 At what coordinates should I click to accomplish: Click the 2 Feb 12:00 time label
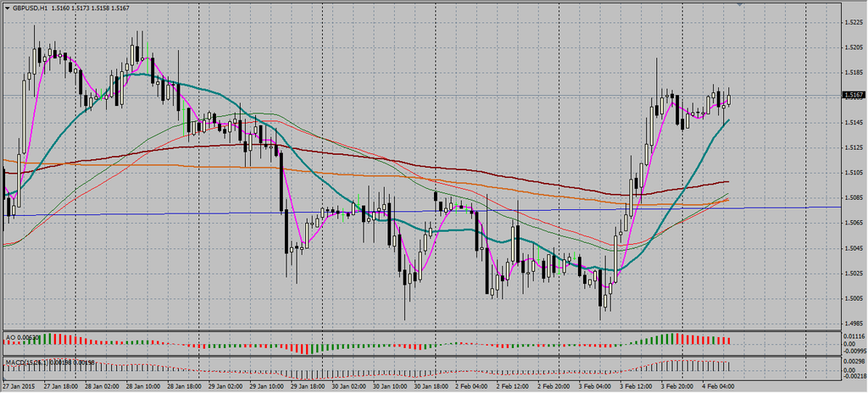click(511, 386)
